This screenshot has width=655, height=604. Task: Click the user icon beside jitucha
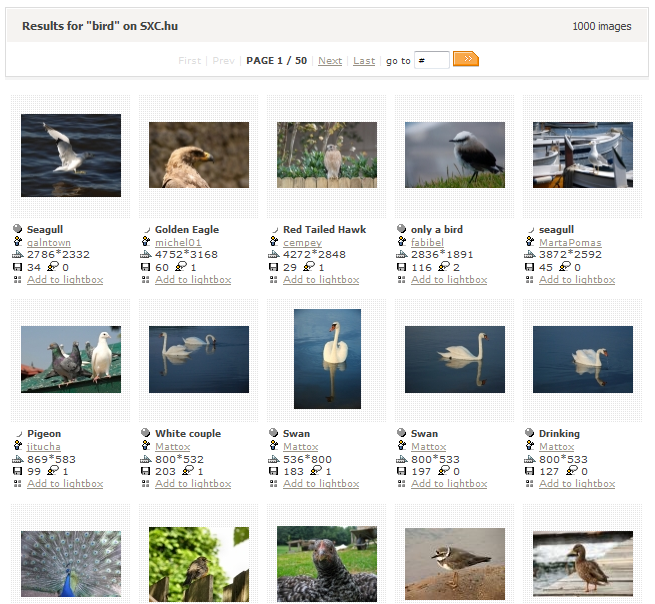(18, 445)
